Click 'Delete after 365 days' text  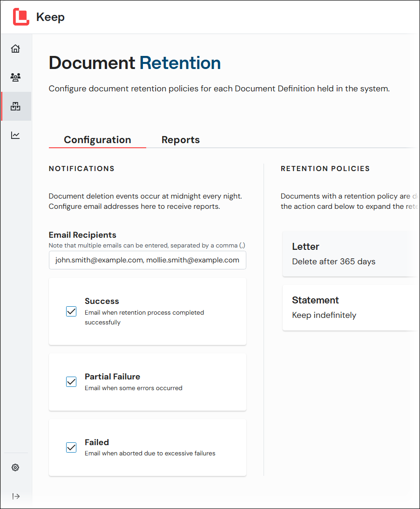[333, 261]
